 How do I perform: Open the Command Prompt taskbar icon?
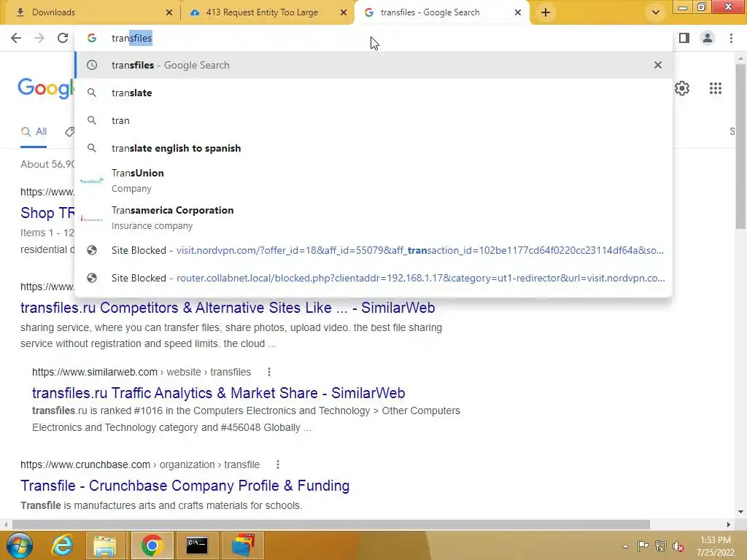coord(197,545)
